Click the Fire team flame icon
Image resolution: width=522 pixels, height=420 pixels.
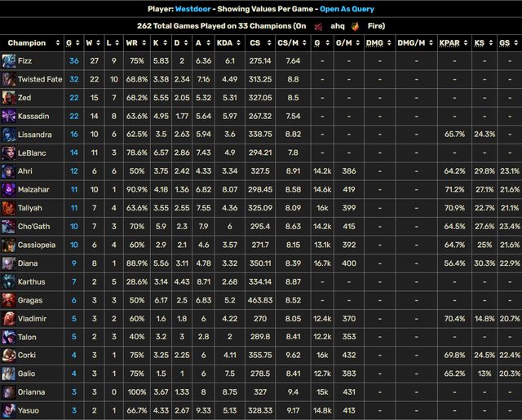tap(355, 25)
